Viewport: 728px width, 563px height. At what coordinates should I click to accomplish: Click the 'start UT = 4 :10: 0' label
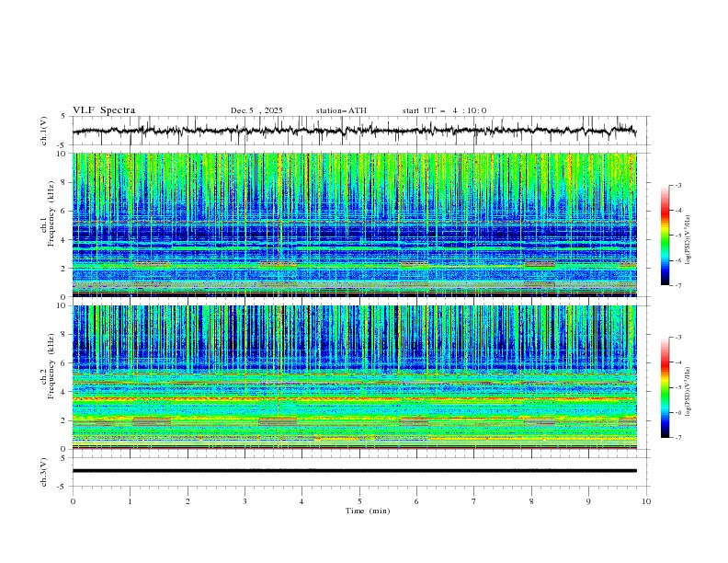click(x=444, y=110)
